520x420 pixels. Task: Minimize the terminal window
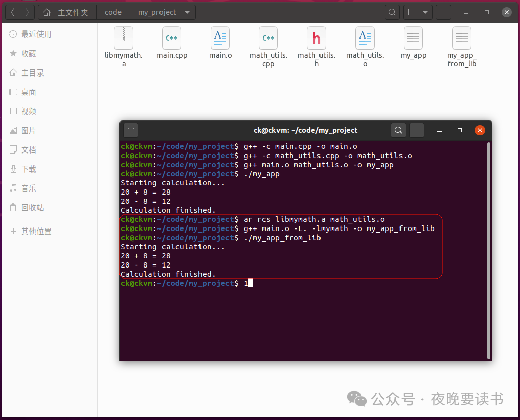point(439,130)
